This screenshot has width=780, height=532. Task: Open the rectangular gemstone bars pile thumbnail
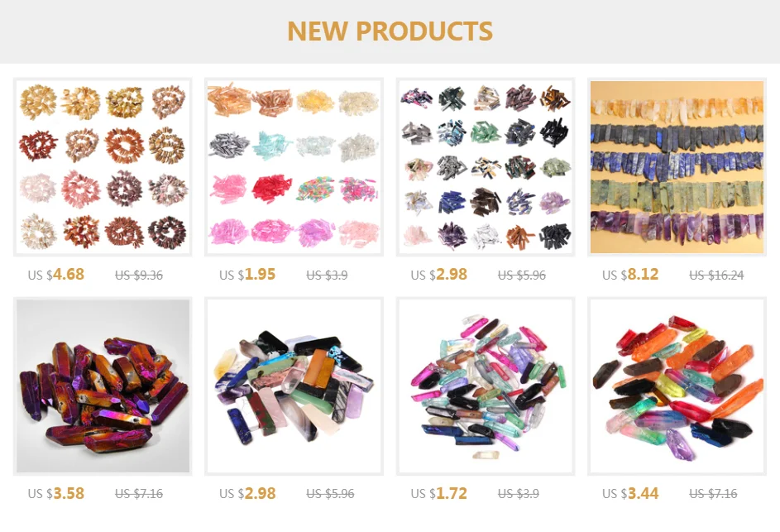pos(294,386)
